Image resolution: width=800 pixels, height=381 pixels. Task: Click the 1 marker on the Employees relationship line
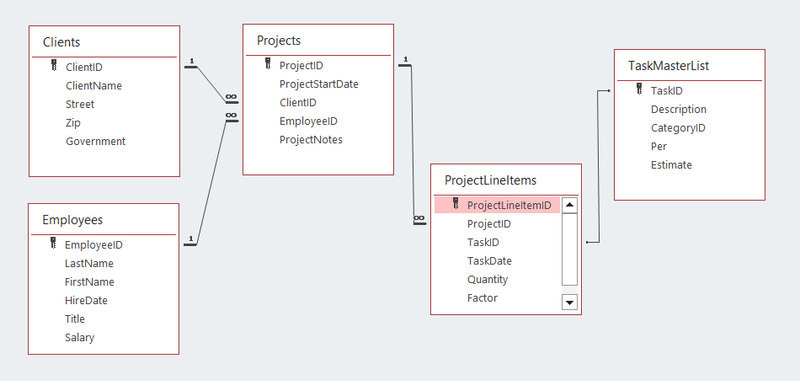[x=190, y=239]
